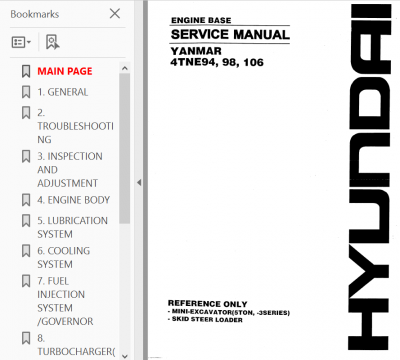Click bookmark icon beside 6. COOLING SYSTEM

click(x=26, y=251)
